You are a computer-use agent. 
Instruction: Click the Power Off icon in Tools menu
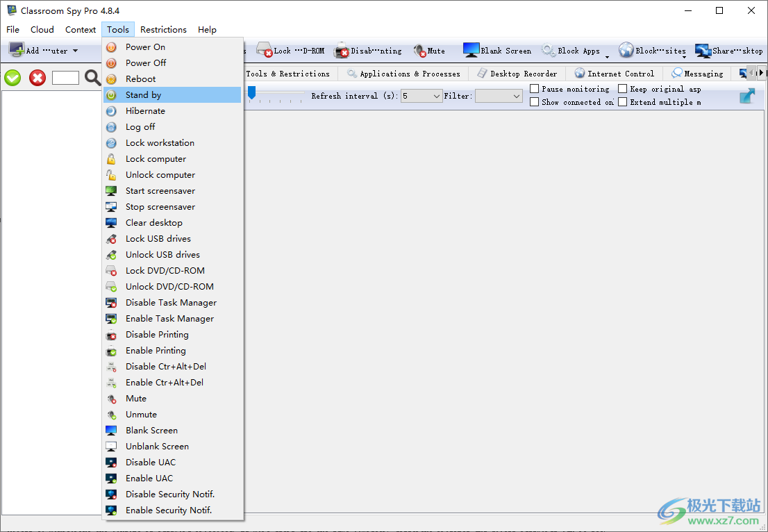[x=111, y=63]
